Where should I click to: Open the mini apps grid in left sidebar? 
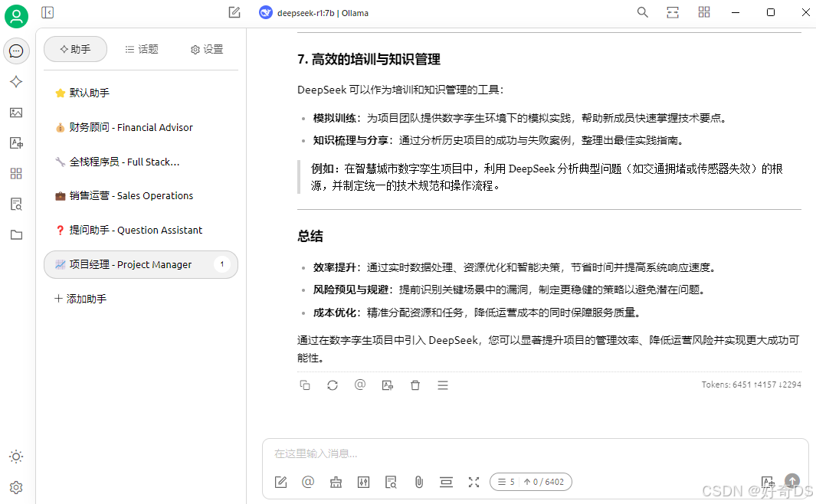(x=16, y=174)
